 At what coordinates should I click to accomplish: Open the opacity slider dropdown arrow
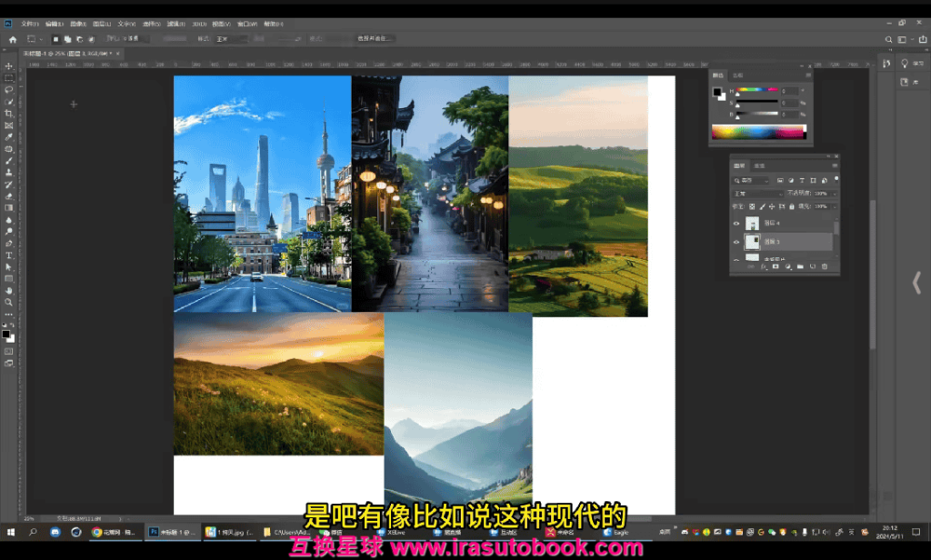pos(835,194)
